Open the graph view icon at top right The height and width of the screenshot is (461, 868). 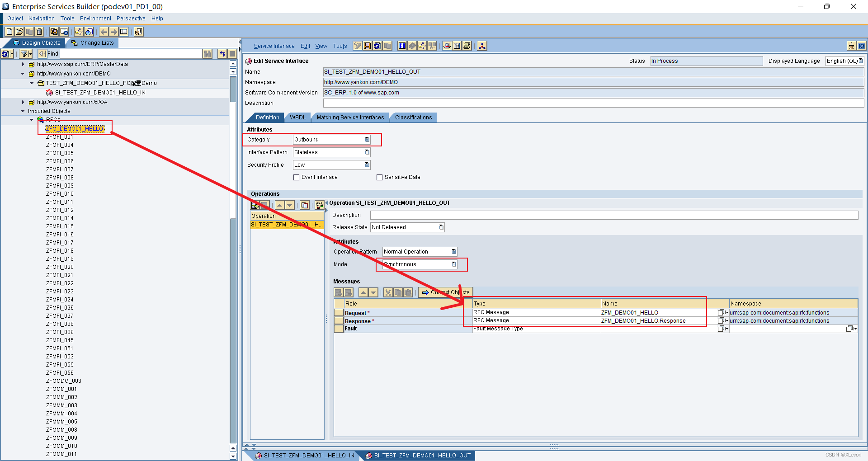click(x=481, y=46)
